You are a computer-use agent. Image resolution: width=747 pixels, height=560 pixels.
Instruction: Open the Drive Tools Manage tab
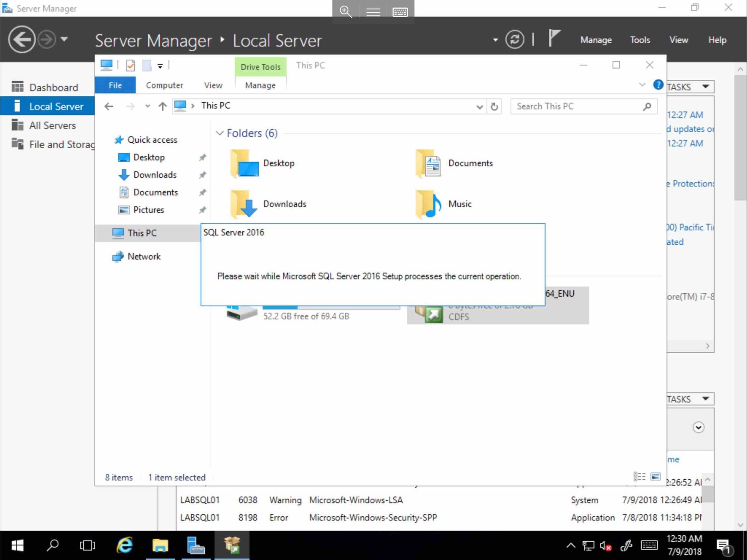pos(260,85)
